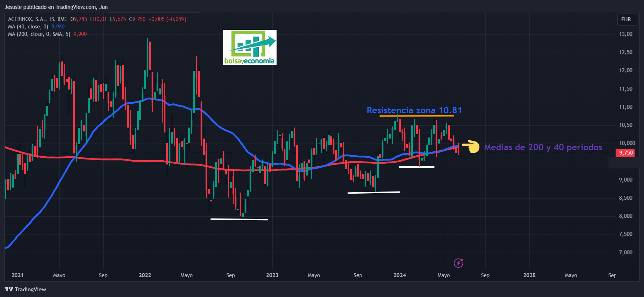Click the 9,000 price axis label
Viewport: 644px width, 297px height.
pos(626,180)
